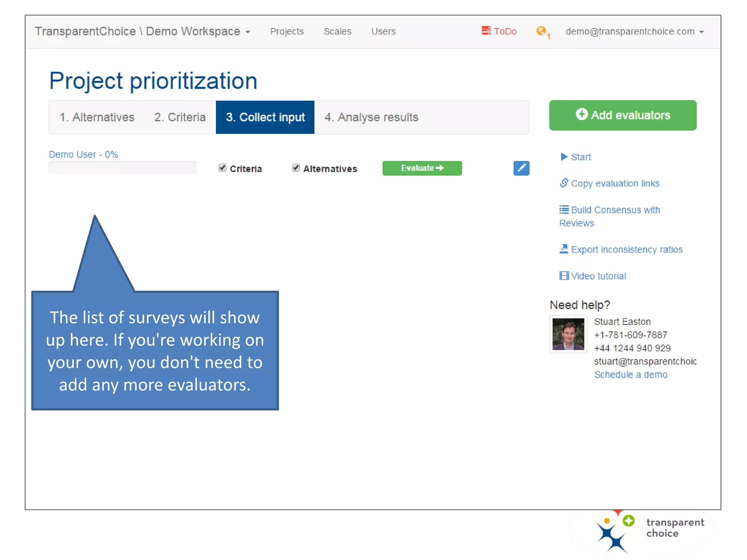Go to Scales in the navbar

coord(337,32)
